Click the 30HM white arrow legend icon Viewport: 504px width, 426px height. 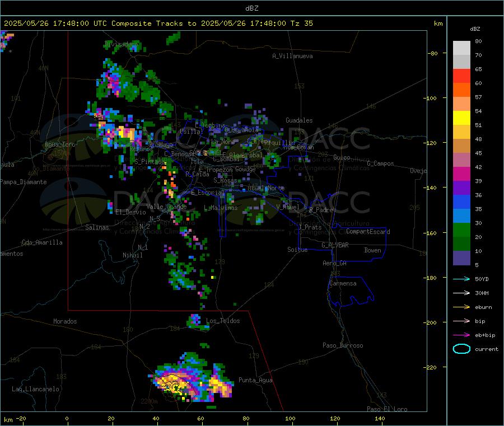(461, 293)
